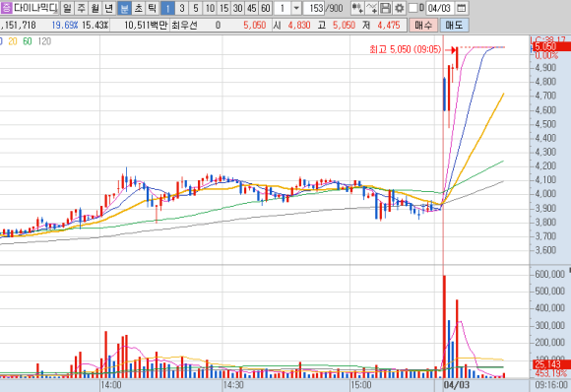Click the 매수 buy button
The height and width of the screenshot is (392, 571).
coord(423,25)
